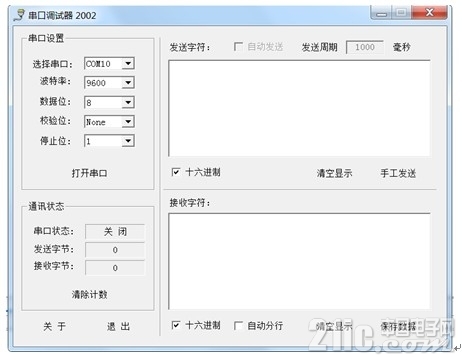Click the 手工发送 button
The height and width of the screenshot is (361, 462).
[x=398, y=173]
